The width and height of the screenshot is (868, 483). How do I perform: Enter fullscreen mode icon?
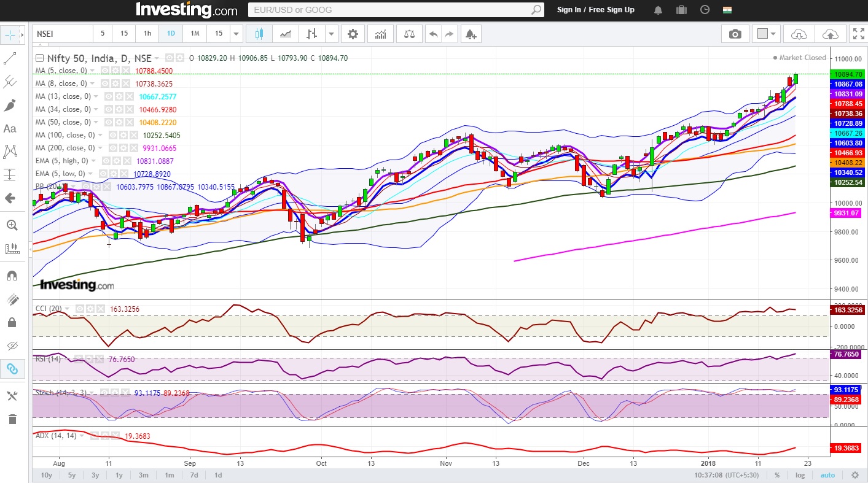tap(858, 34)
